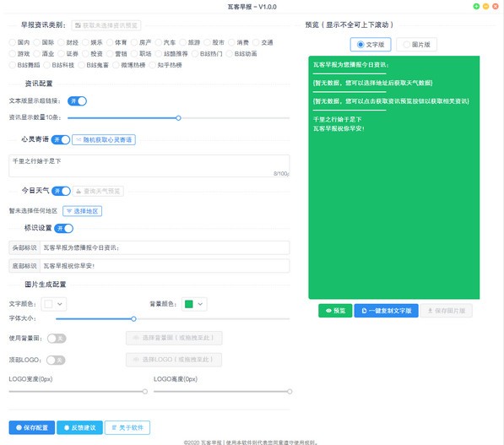Expand the 背景颜色 dropdown arrow

click(200, 304)
